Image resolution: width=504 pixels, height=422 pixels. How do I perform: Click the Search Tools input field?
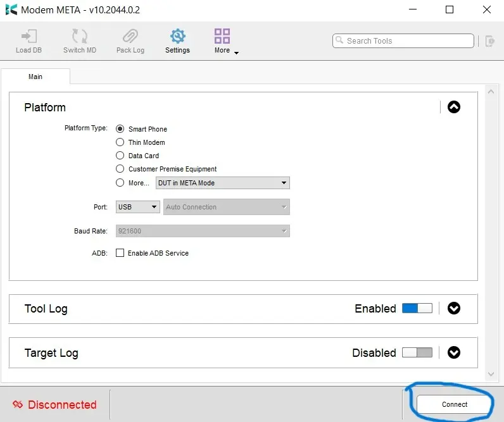[x=403, y=41]
